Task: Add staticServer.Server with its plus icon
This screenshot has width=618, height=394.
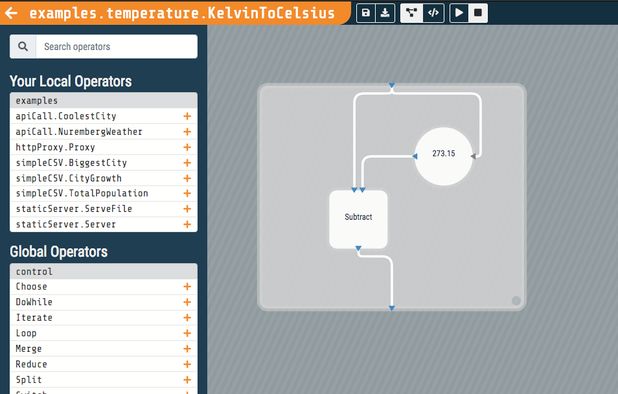Action: click(187, 224)
